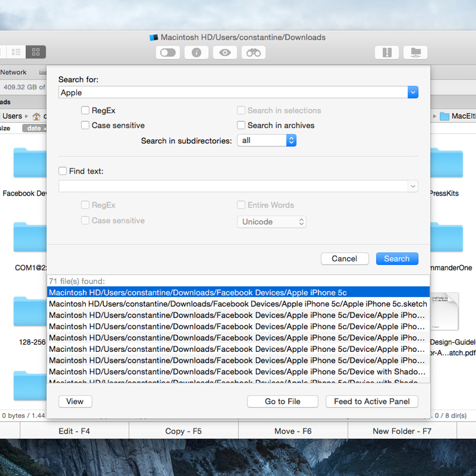Click the Search for input field
476x476 pixels.
point(233,92)
